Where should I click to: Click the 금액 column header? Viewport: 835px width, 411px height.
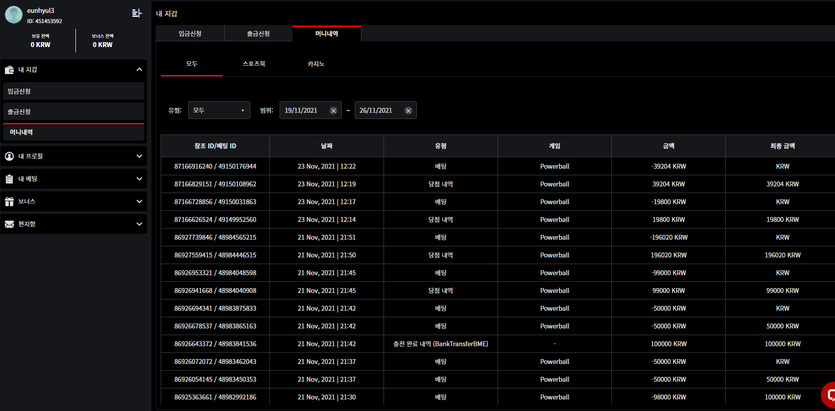coord(668,145)
